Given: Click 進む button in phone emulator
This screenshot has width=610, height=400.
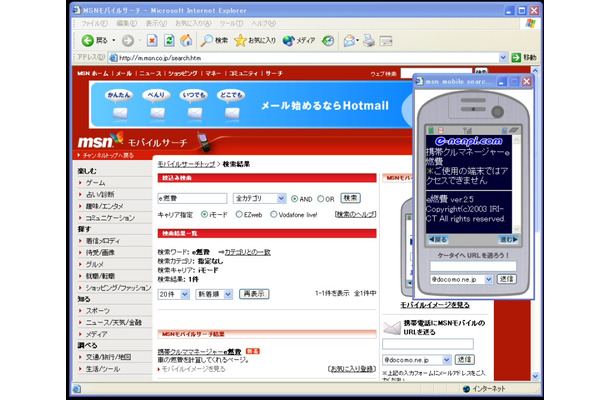Looking at the screenshot, I should point(508,239).
